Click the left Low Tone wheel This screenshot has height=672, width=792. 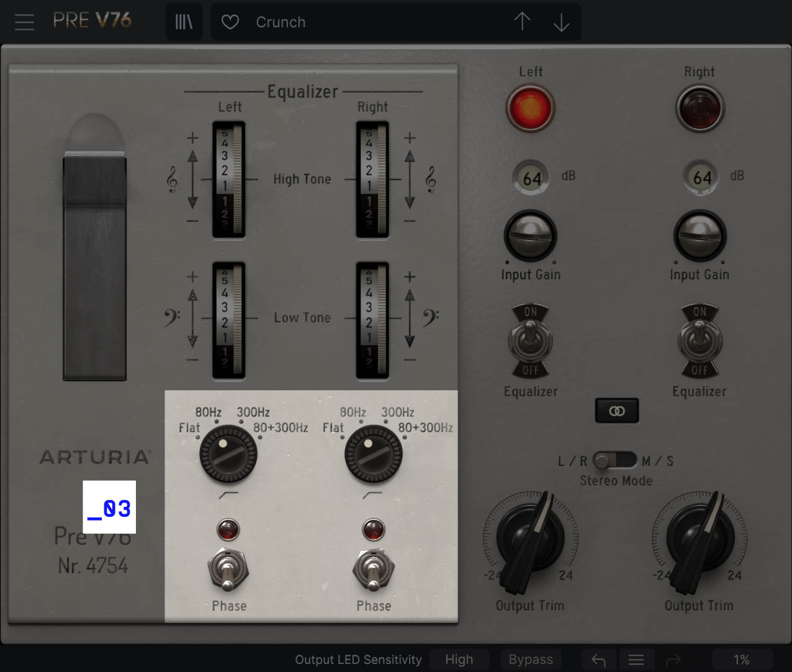pos(228,320)
